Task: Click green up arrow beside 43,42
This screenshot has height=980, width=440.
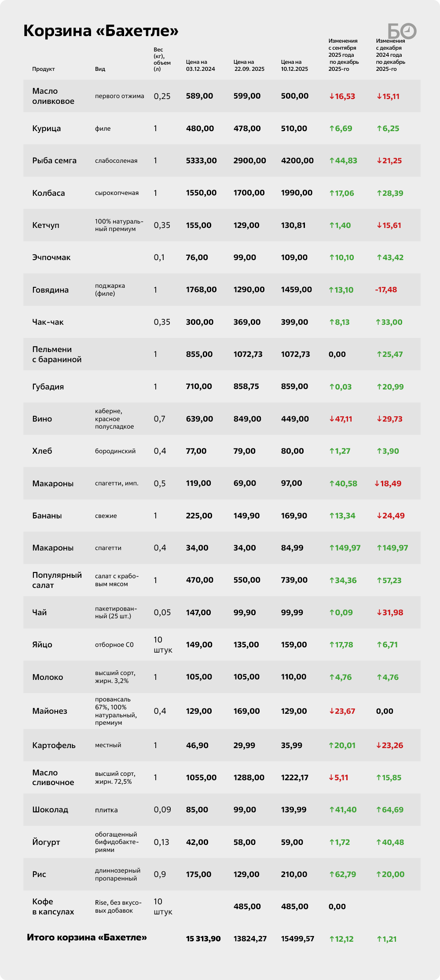Action: (379, 257)
